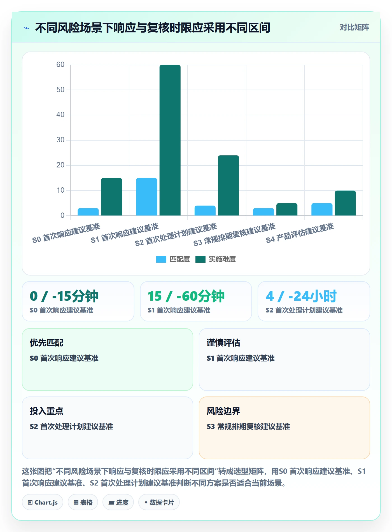Image resolution: width=392 pixels, height=532 pixels.
Task: Click the 对比矩阵 label in the header
Action: click(x=354, y=27)
